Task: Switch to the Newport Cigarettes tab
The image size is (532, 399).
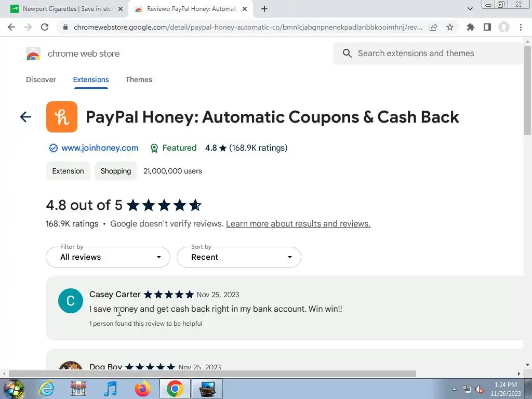Action: tap(67, 9)
